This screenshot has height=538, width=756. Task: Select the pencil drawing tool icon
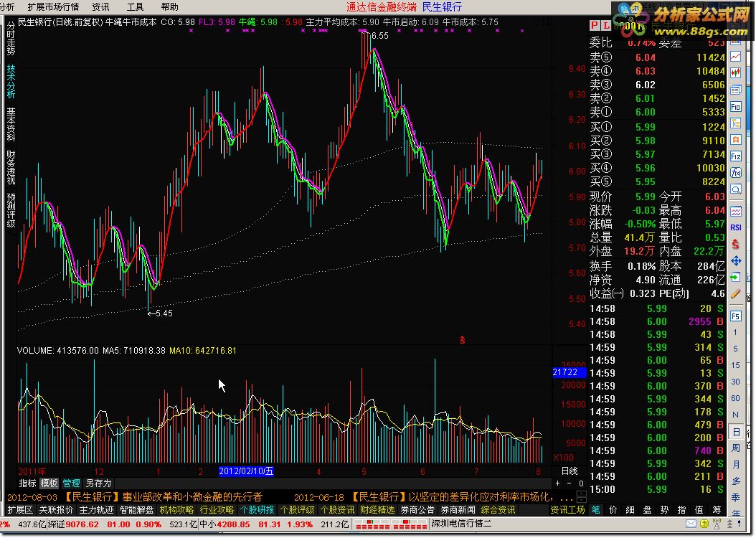[736, 293]
